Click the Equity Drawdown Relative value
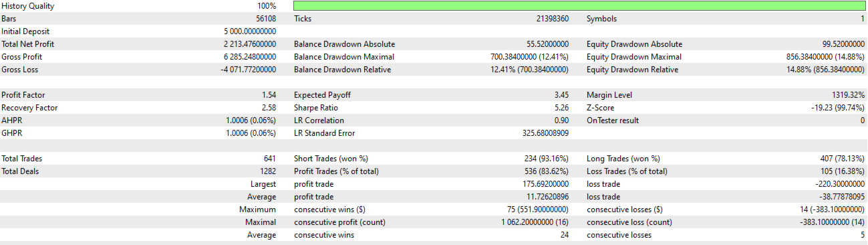The height and width of the screenshot is (245, 868). click(821, 70)
